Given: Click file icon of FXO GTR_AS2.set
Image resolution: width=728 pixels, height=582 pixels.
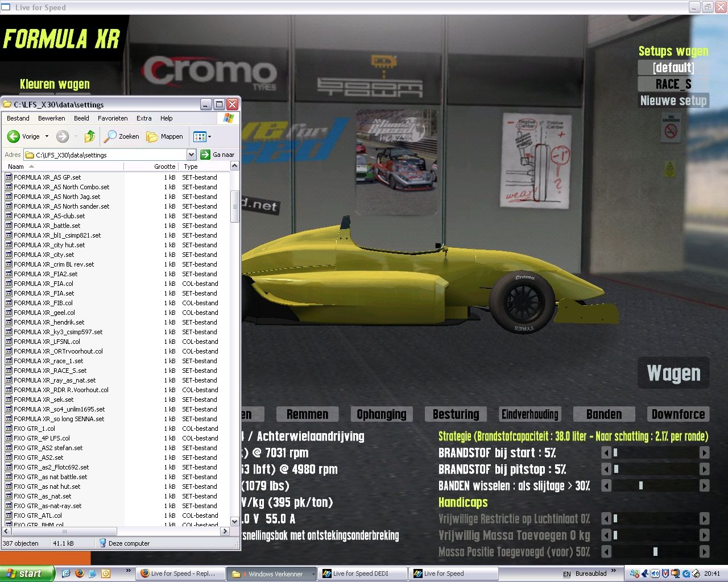Looking at the screenshot, I should pyautogui.click(x=9, y=458).
